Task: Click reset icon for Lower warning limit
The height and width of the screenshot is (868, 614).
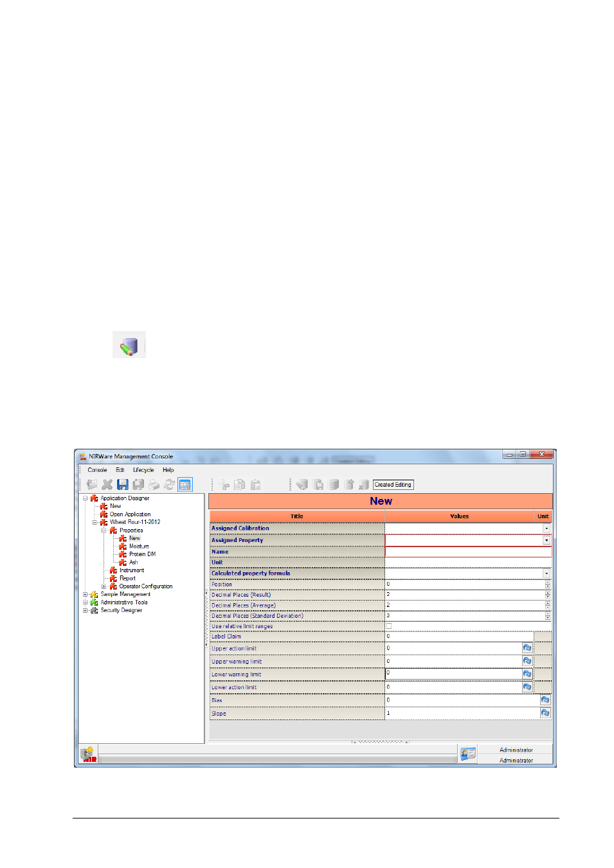Action: pyautogui.click(x=527, y=674)
